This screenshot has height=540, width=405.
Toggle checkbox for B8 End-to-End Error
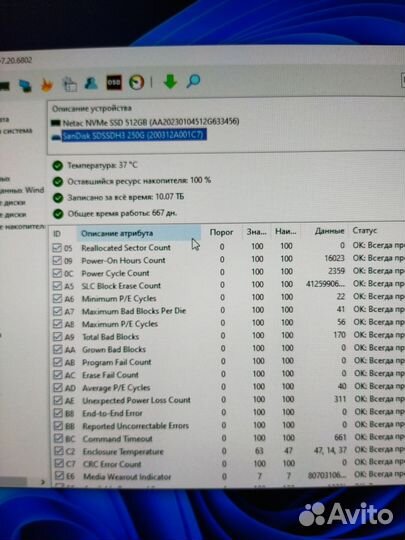[x=59, y=413]
